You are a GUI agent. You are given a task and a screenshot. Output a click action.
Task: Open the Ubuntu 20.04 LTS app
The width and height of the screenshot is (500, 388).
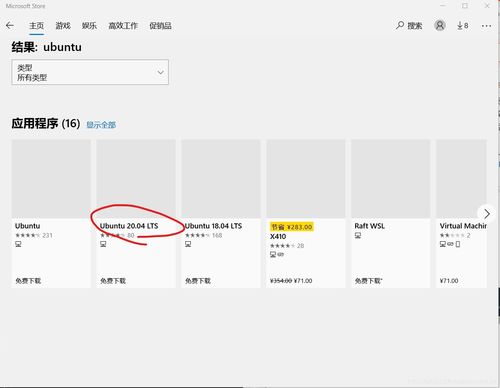tap(129, 226)
